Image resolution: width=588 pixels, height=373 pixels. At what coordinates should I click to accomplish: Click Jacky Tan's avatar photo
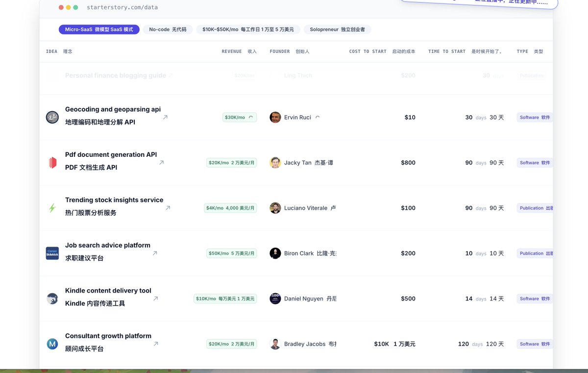pos(275,163)
